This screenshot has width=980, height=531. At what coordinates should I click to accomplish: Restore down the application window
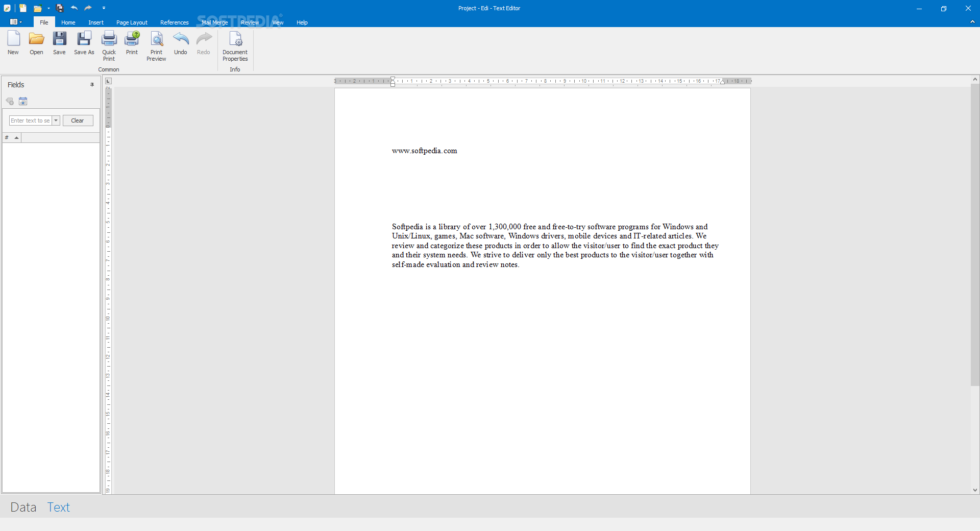944,8
